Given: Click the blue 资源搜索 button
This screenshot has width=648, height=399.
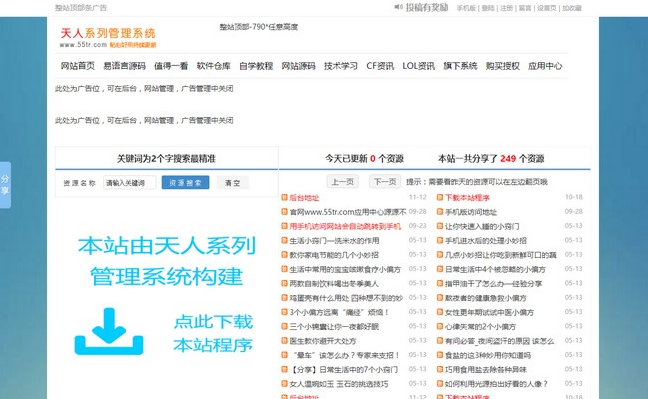Looking at the screenshot, I should 185,182.
